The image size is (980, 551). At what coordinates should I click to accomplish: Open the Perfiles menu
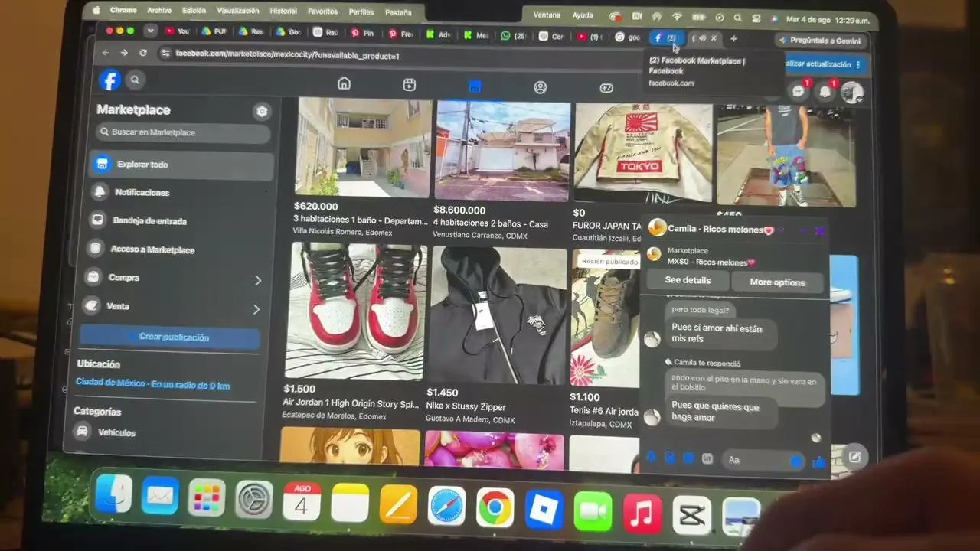(361, 12)
